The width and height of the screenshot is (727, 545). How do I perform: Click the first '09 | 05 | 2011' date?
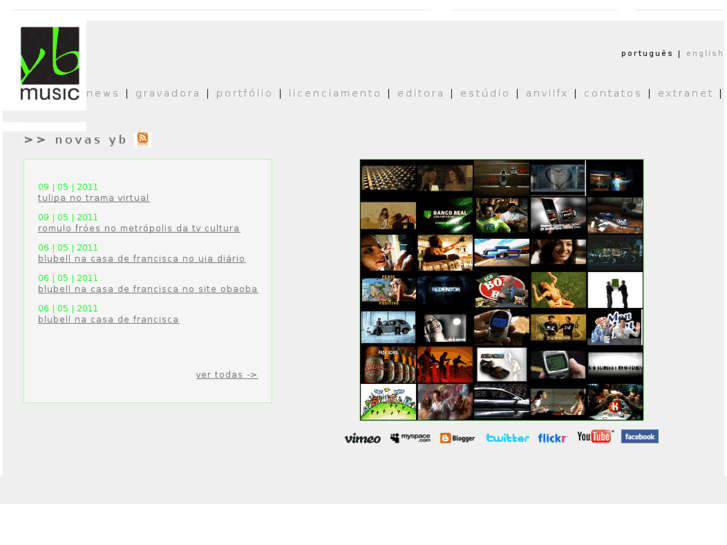click(68, 187)
